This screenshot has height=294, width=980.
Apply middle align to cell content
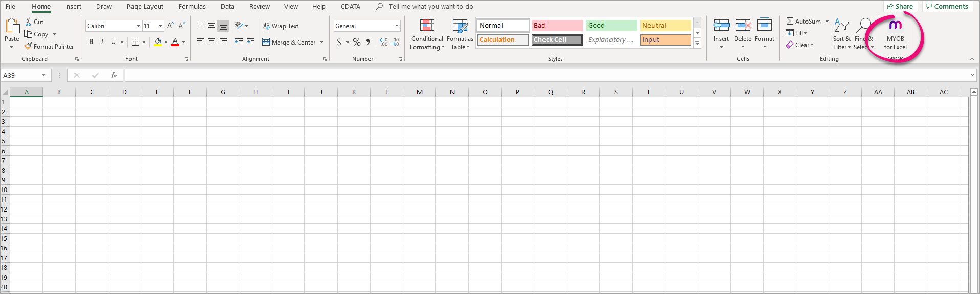(x=212, y=25)
